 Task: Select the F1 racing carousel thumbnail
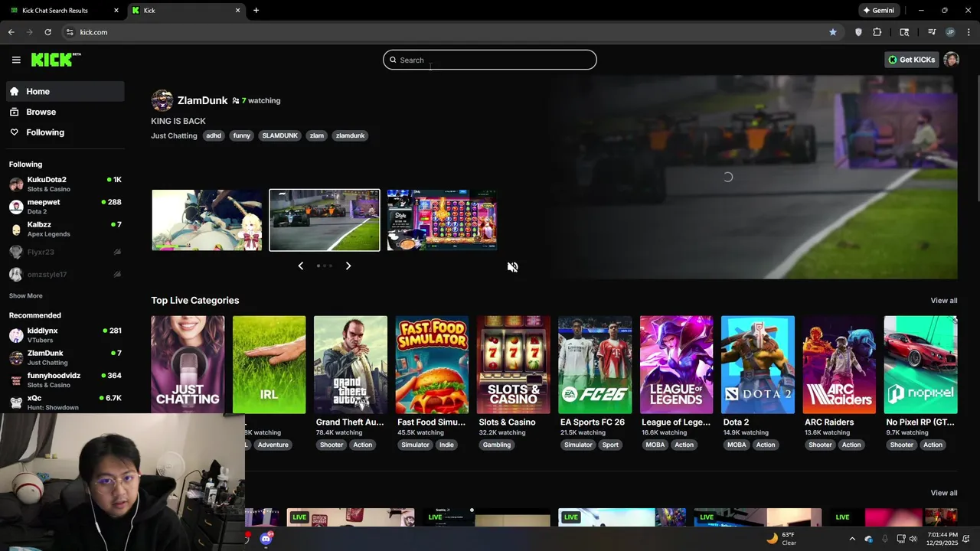(325, 220)
